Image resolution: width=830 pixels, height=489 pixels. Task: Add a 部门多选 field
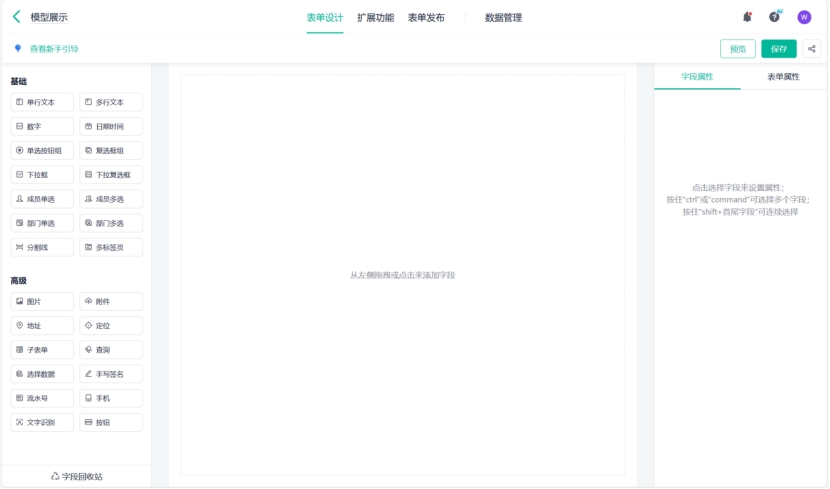[111, 223]
